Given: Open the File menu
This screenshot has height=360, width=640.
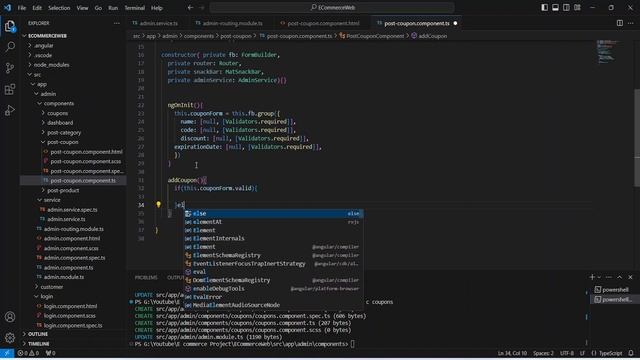Looking at the screenshot, I should coord(22,8).
